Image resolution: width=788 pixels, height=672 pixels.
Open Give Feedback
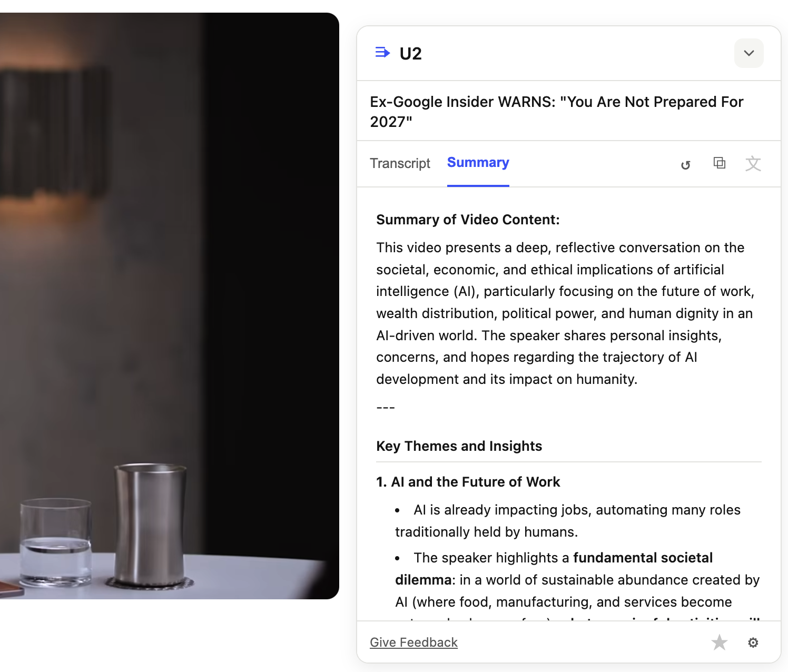[x=413, y=643]
